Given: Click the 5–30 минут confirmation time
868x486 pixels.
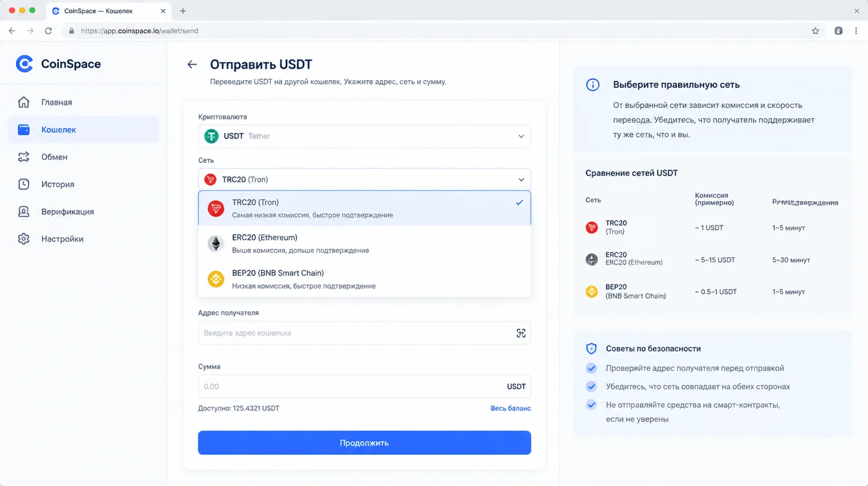Looking at the screenshot, I should pyautogui.click(x=791, y=260).
